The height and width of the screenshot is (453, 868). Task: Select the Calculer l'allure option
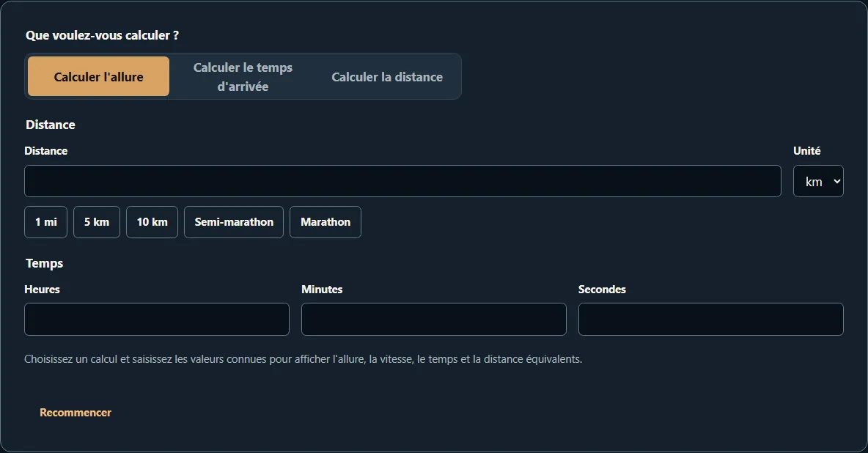[98, 76]
